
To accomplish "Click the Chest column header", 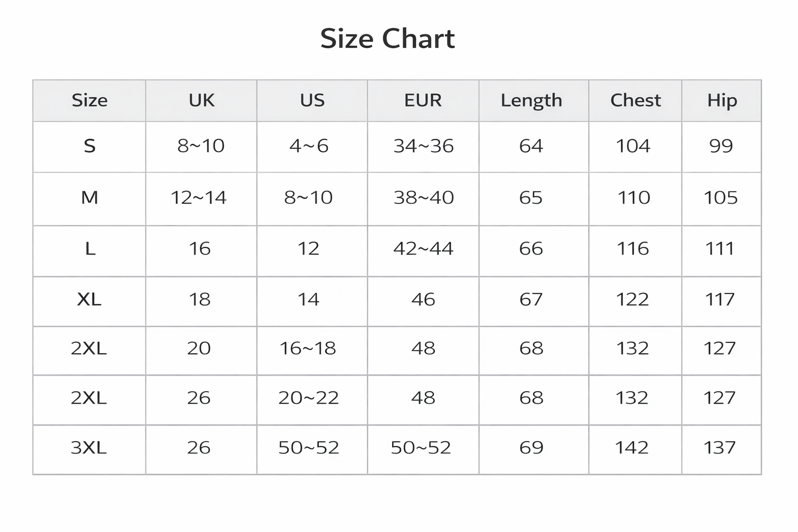I will coord(635,100).
